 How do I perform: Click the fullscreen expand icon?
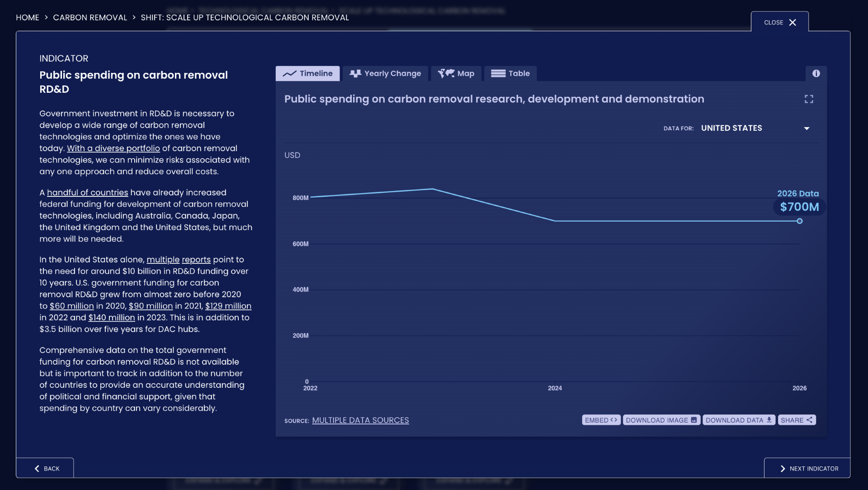click(809, 99)
